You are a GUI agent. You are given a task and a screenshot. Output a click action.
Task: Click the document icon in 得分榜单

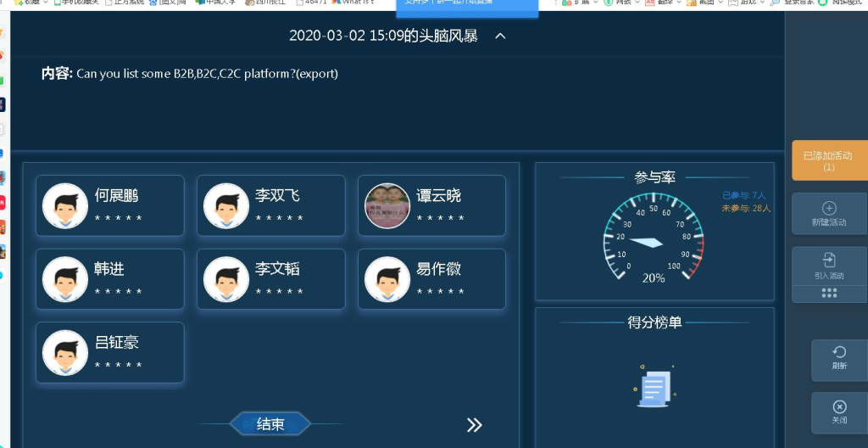pyautogui.click(x=654, y=387)
